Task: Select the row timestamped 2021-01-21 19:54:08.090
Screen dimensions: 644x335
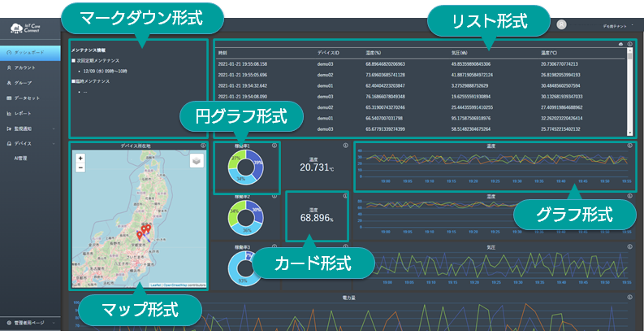Action: tap(421, 97)
